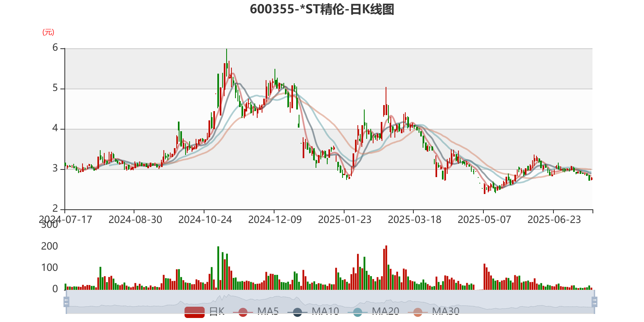Viewport: 644px width, 322px height.
Task: Click the volume axis label 100
Action: (50, 268)
